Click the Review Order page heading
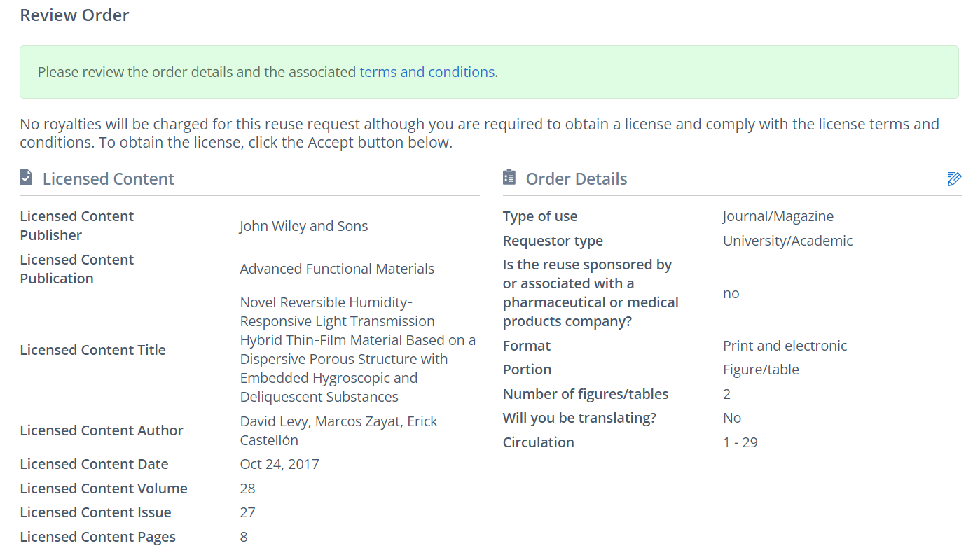Viewport: 980px width, 555px height. pos(74,15)
